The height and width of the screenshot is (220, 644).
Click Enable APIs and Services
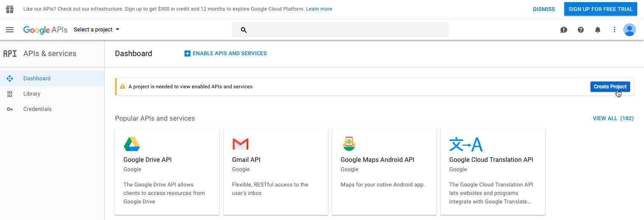coord(226,54)
